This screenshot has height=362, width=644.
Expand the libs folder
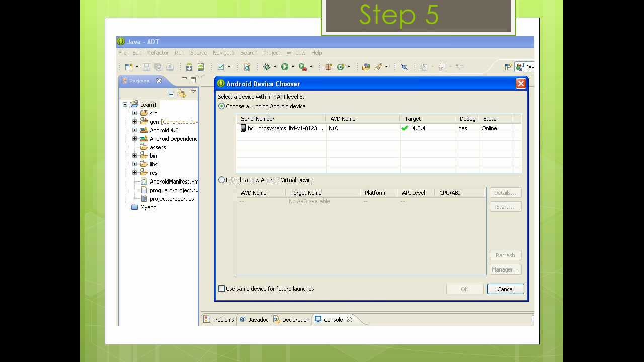click(x=134, y=164)
